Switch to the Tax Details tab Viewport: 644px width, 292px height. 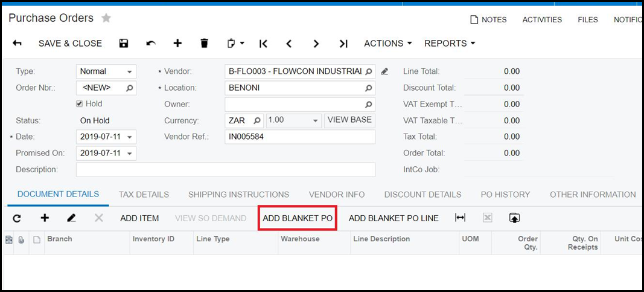click(144, 195)
